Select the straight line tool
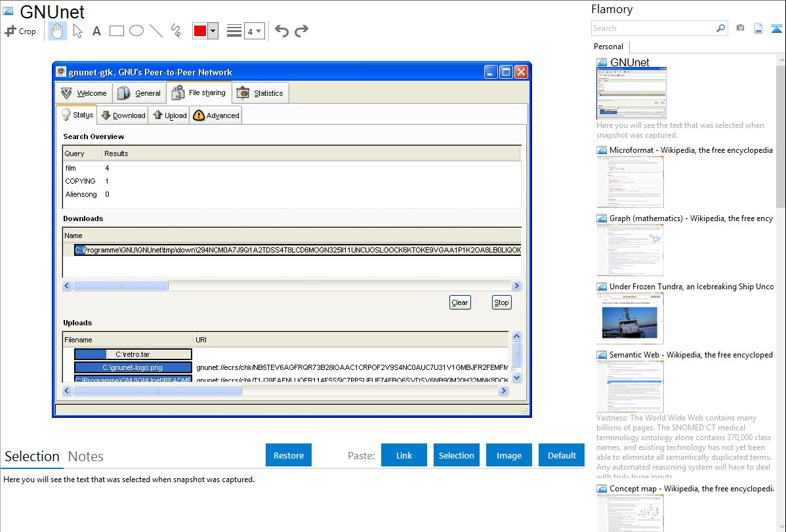The image size is (786, 532). tap(156, 31)
